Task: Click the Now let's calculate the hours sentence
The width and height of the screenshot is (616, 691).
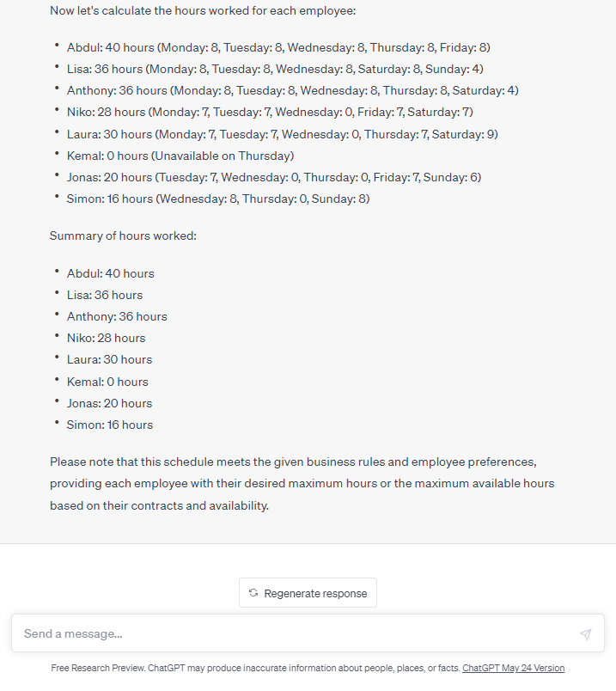Action: point(202,10)
